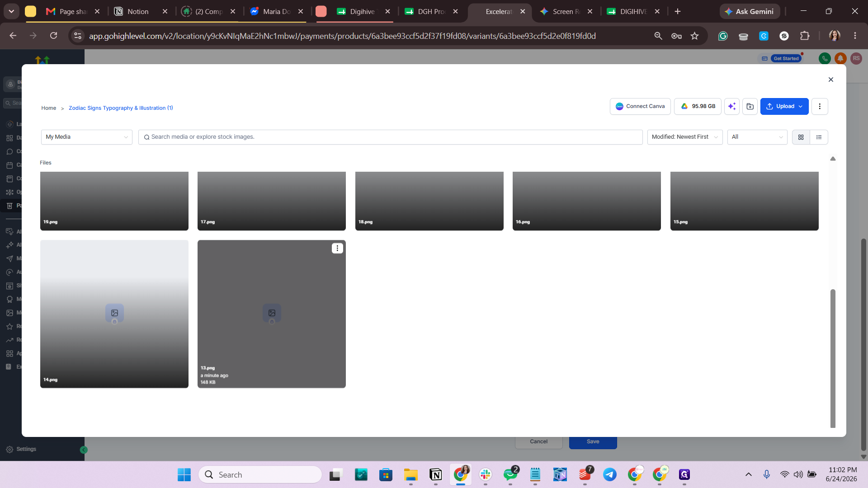Image resolution: width=868 pixels, height=488 pixels.
Task: Click the new folder icon
Action: click(x=750, y=107)
